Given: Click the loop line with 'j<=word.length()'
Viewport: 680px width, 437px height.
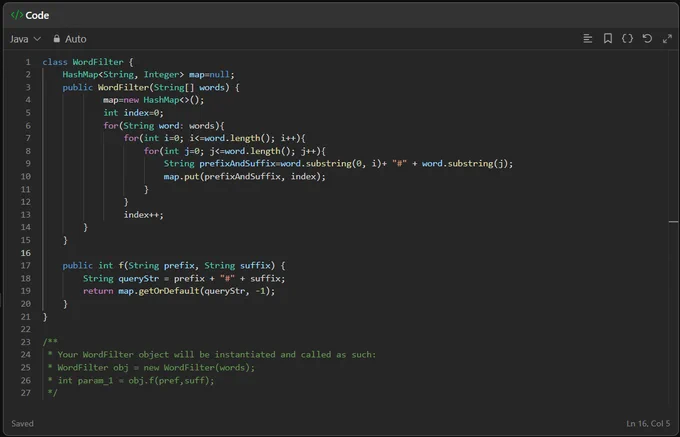Looking at the screenshot, I should tap(235, 151).
